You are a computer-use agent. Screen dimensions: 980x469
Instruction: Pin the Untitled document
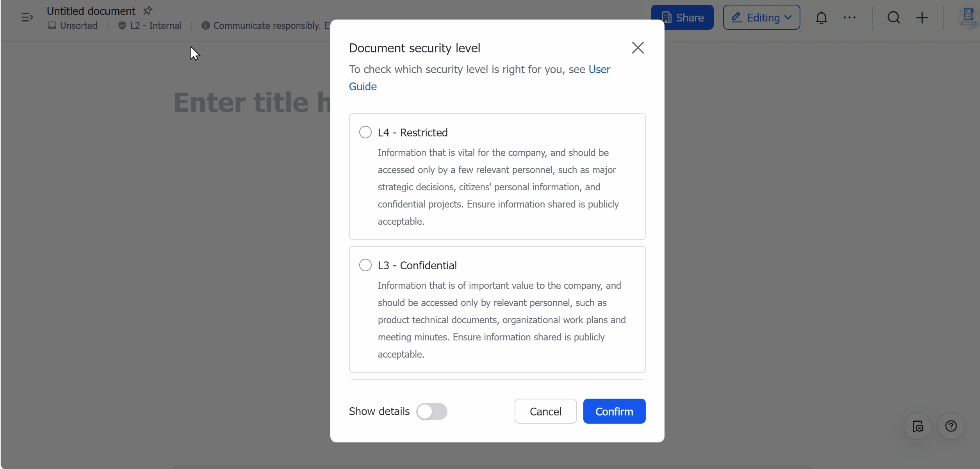pyautogui.click(x=148, y=10)
